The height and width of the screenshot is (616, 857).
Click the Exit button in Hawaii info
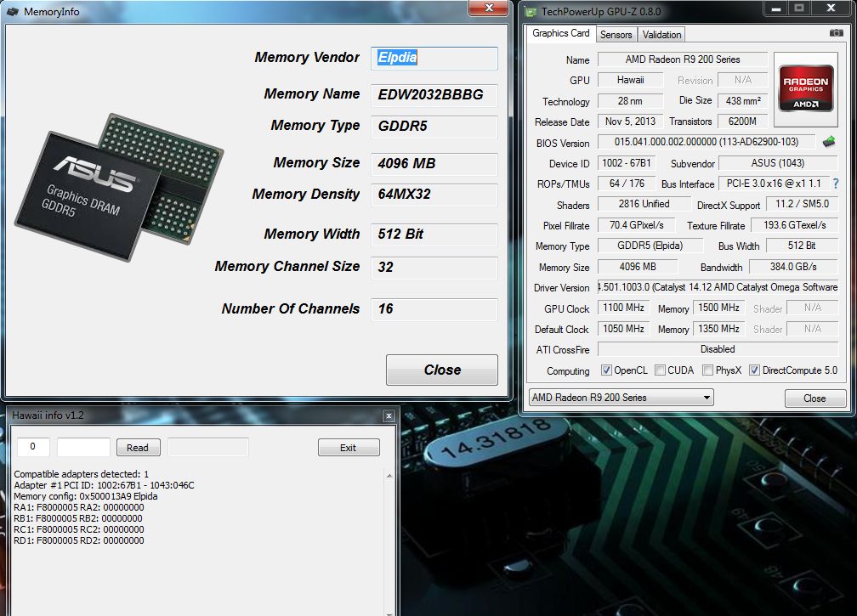coord(349,447)
